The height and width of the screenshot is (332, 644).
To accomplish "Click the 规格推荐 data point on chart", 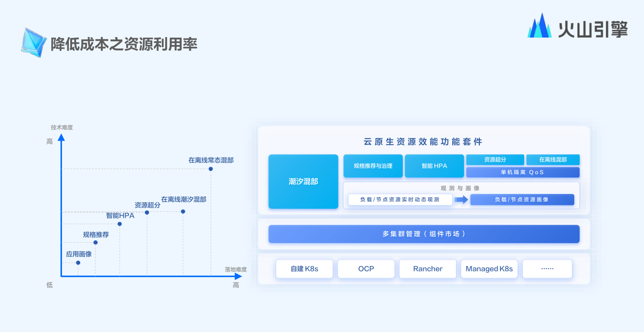I will pyautogui.click(x=95, y=243).
